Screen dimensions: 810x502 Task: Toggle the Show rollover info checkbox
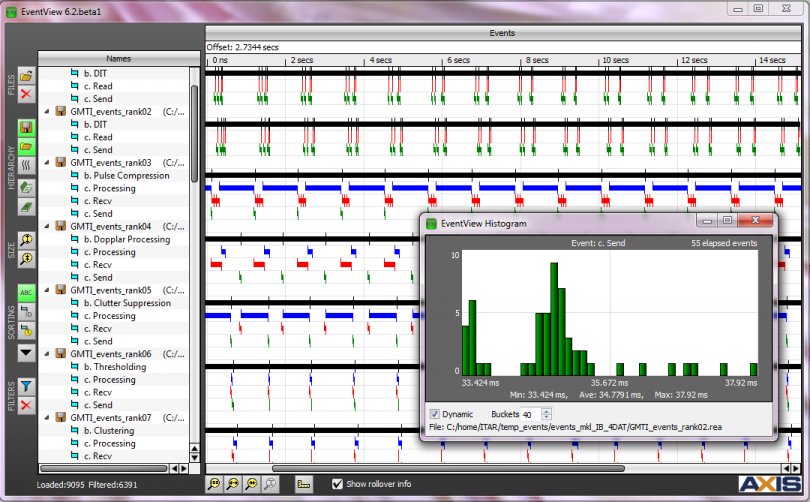click(338, 484)
